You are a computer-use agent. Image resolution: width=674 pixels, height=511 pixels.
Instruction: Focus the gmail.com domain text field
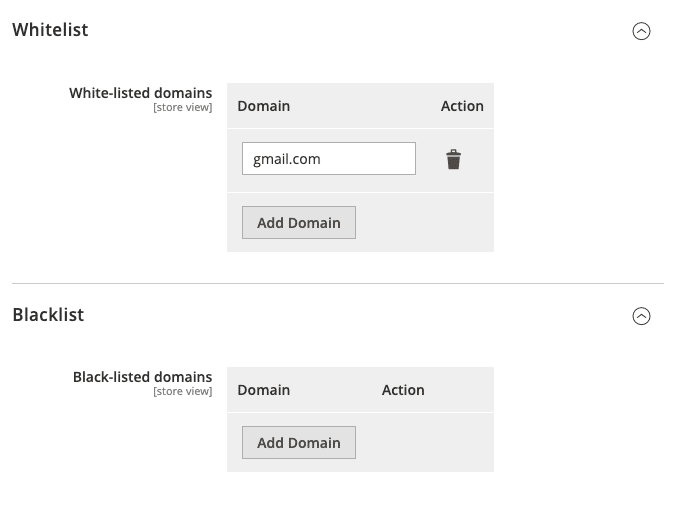(x=328, y=159)
